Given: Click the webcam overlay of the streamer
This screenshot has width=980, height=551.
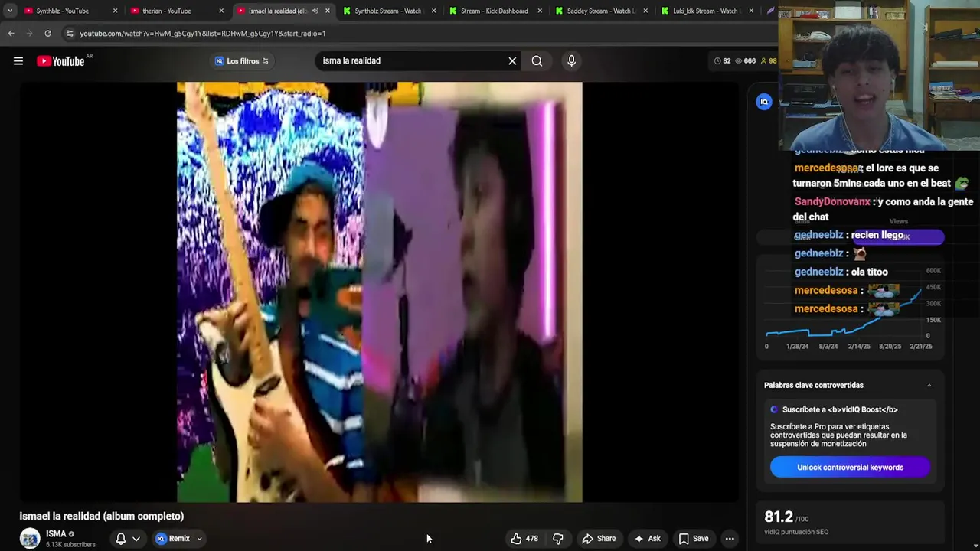Looking at the screenshot, I should point(879,74).
